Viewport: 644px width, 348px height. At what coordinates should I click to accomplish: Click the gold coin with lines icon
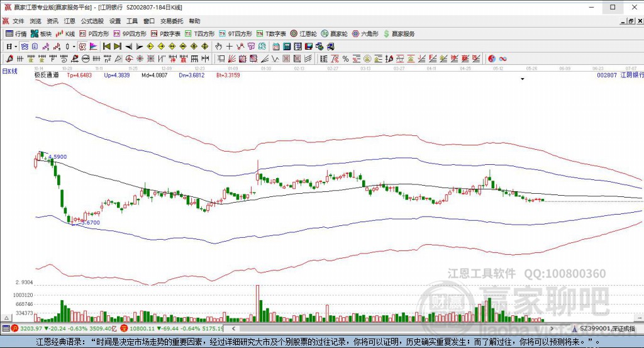(x=367, y=59)
